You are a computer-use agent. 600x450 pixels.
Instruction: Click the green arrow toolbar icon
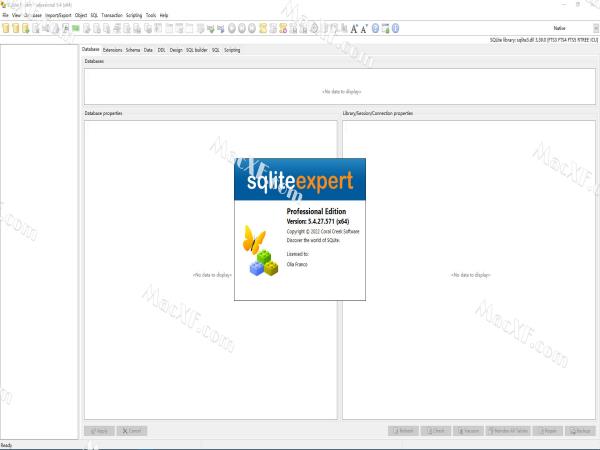tap(210, 28)
